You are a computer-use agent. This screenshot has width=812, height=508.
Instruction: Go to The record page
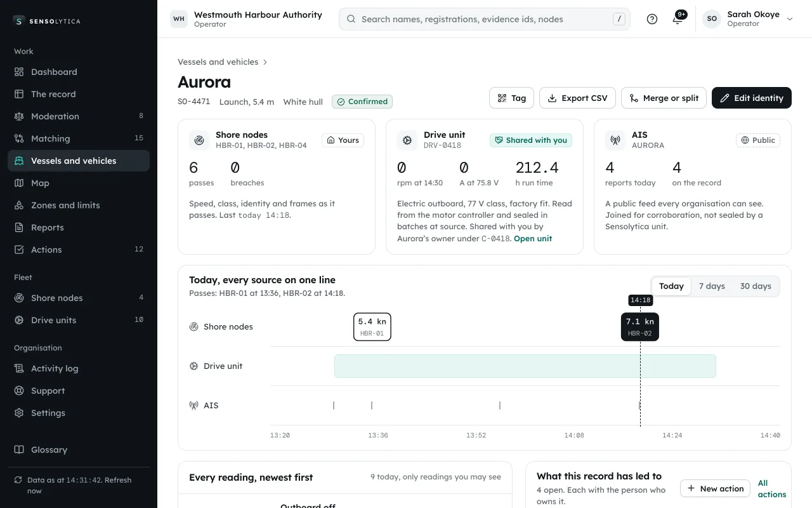coord(79,94)
